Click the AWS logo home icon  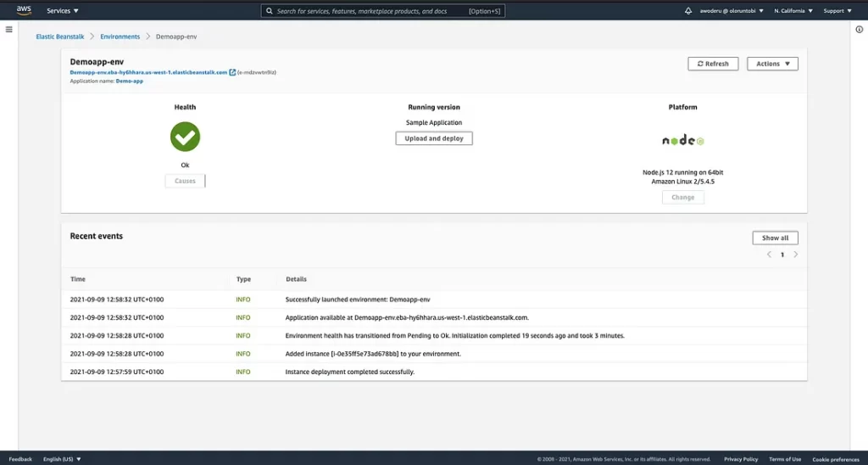click(23, 10)
